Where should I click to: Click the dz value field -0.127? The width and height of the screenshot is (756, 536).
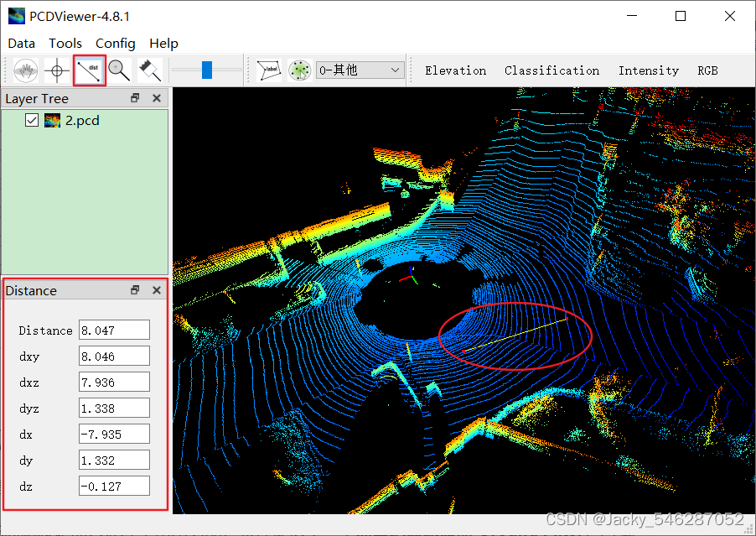pos(114,487)
